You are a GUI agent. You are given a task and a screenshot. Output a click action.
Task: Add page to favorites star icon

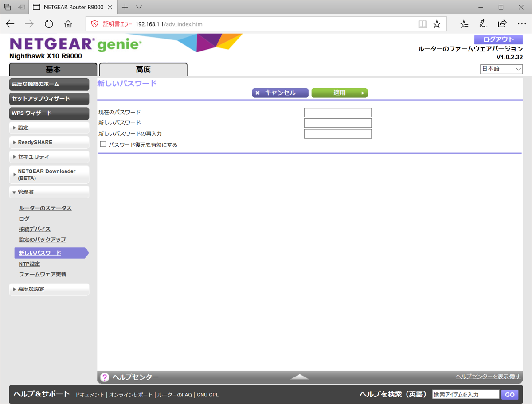[437, 24]
